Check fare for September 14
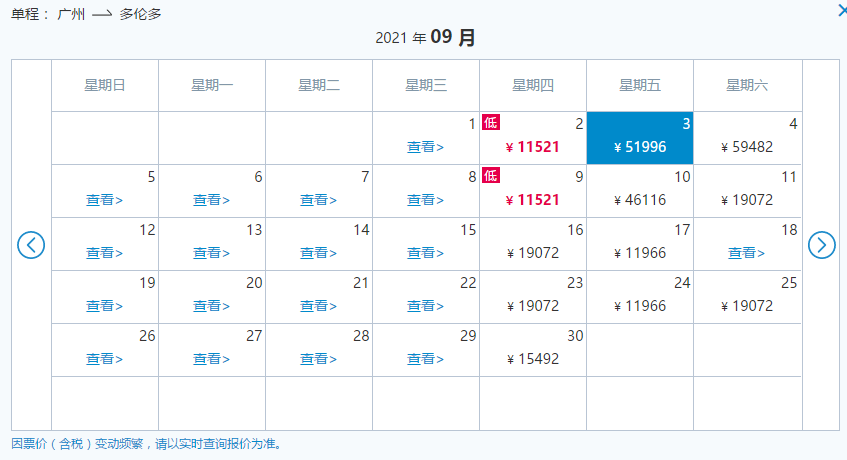847x460 pixels. click(318, 253)
